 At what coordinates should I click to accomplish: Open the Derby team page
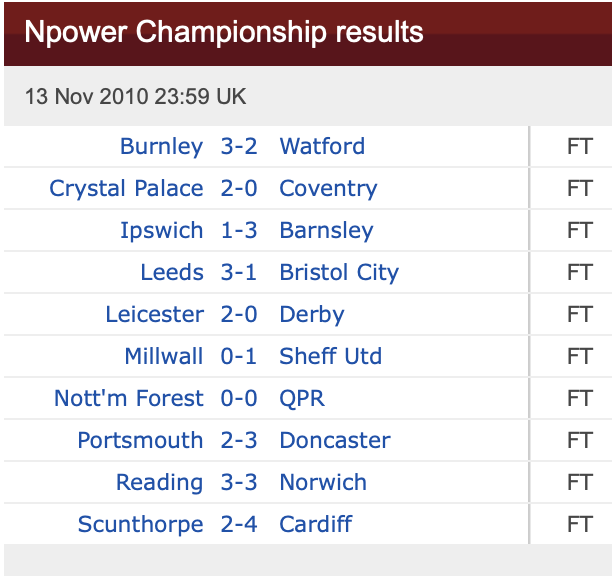312,315
